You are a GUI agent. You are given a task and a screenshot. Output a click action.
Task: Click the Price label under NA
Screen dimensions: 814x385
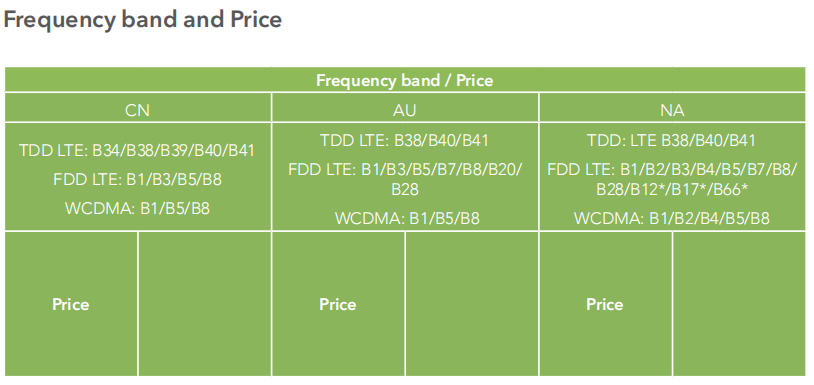(605, 304)
